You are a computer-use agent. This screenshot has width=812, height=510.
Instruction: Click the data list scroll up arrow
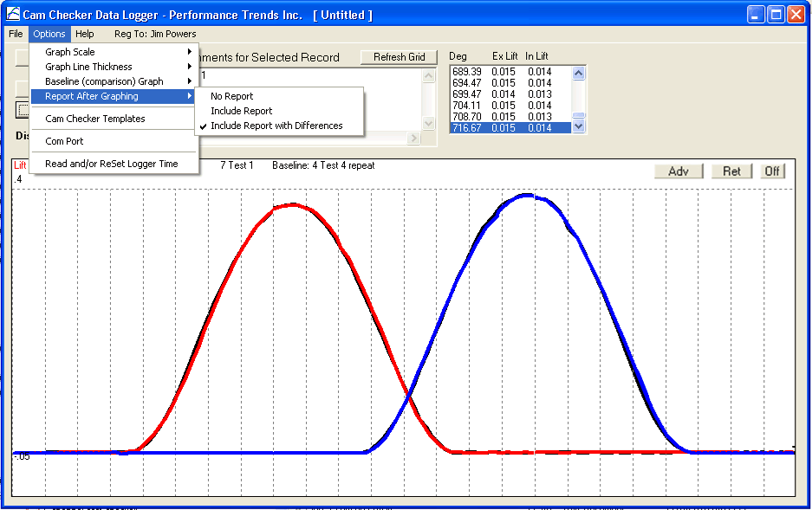point(578,73)
